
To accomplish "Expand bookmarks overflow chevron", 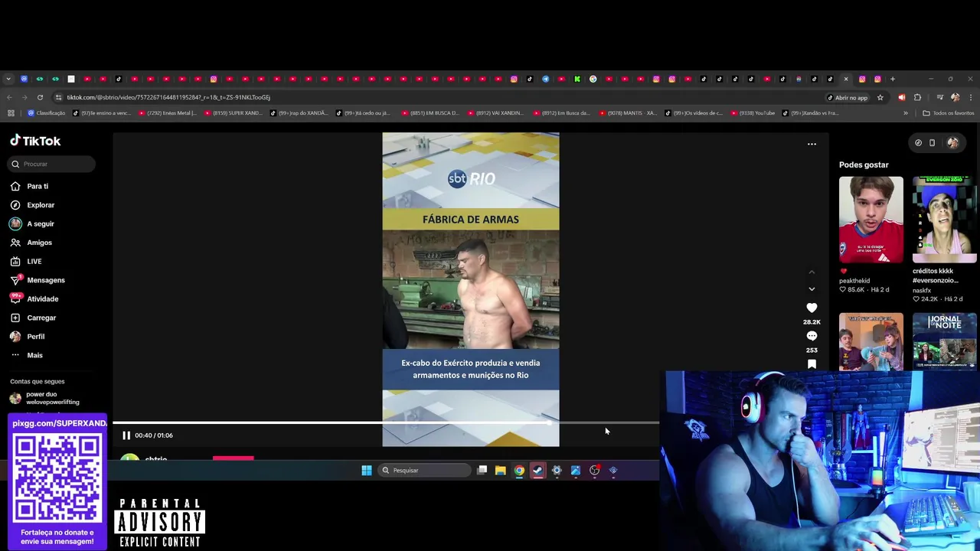I will coord(906,113).
